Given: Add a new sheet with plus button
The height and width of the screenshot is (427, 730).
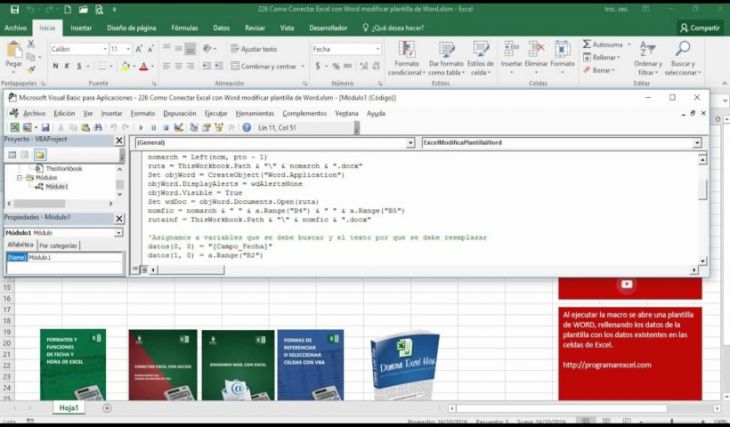Looking at the screenshot, I should pyautogui.click(x=107, y=408).
